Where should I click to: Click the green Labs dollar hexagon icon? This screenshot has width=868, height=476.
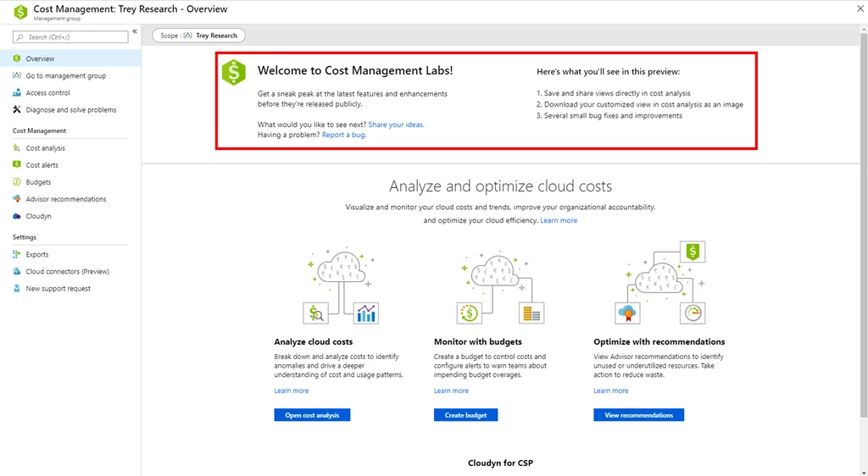(x=234, y=73)
